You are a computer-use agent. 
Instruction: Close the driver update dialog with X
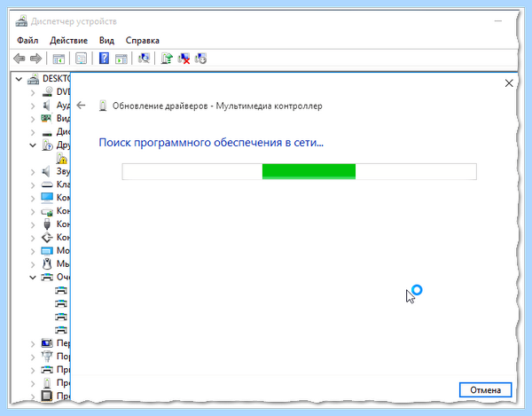click(x=509, y=83)
